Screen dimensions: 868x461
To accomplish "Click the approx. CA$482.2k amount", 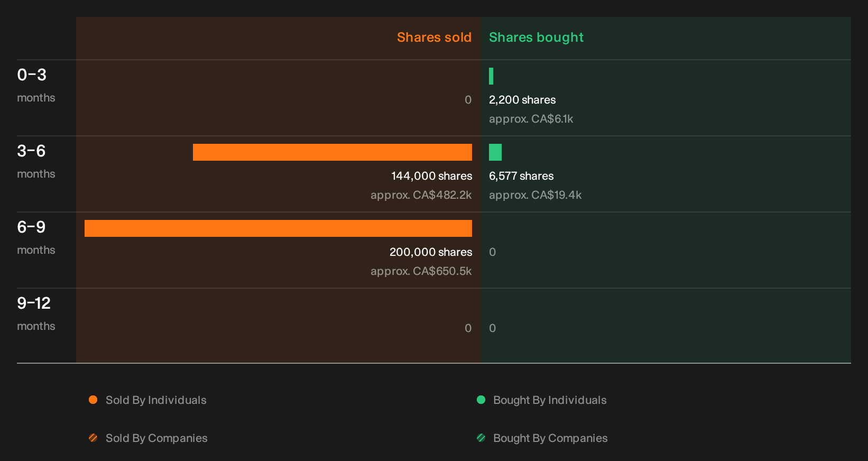I will (421, 195).
